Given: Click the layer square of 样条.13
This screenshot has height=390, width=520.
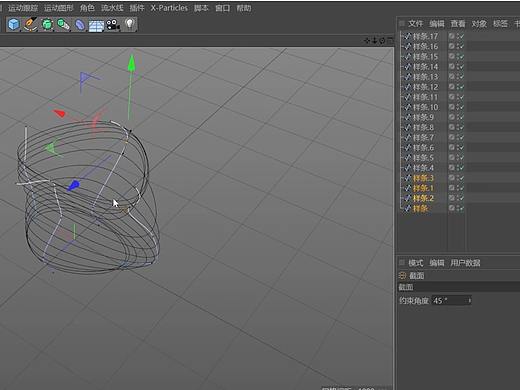Looking at the screenshot, I should coord(452,77).
